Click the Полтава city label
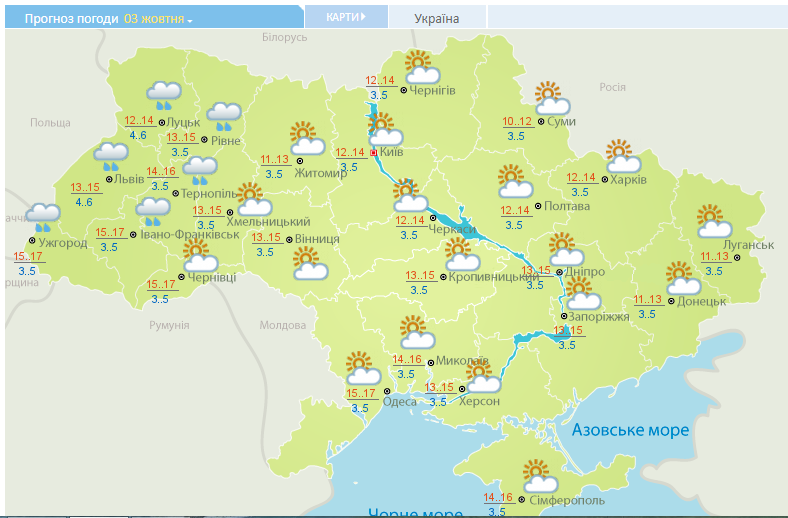The height and width of the screenshot is (518, 788). 567,207
